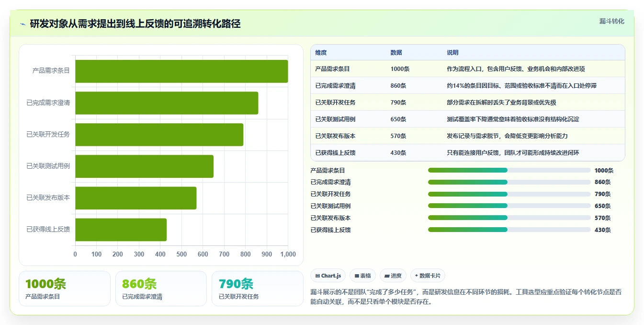
Task: Click the 已关联发布版本 y-axis label
Action: (48, 197)
